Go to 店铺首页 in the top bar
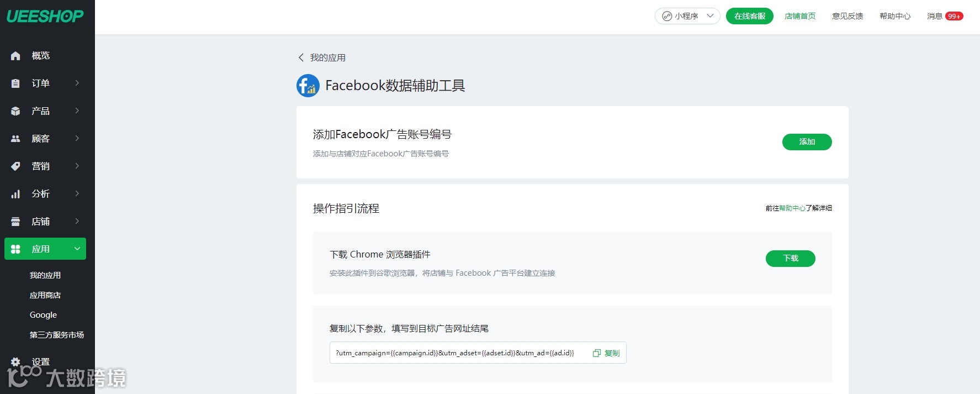Image resolution: width=980 pixels, height=394 pixels. pos(800,16)
